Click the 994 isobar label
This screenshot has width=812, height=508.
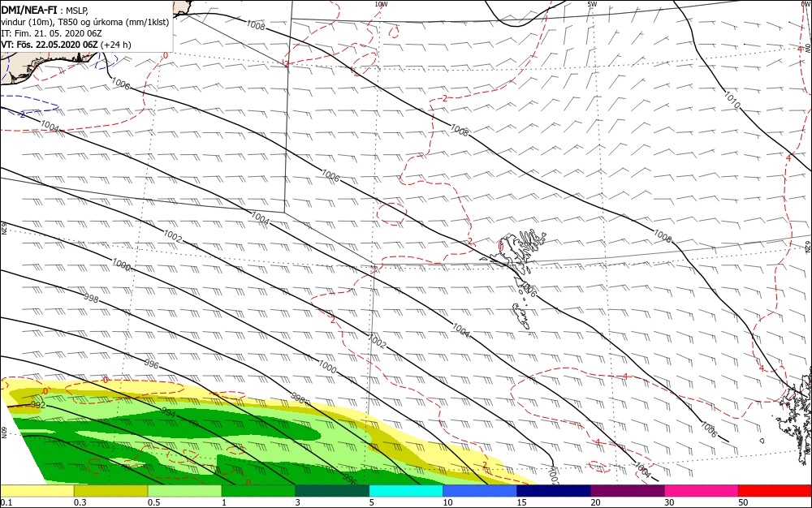point(168,413)
